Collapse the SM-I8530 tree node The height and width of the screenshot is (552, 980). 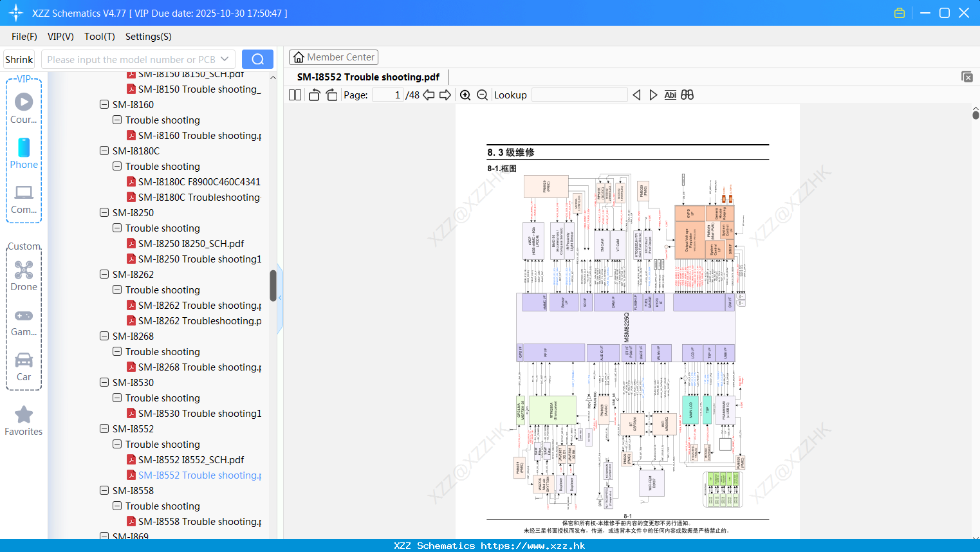pyautogui.click(x=104, y=382)
